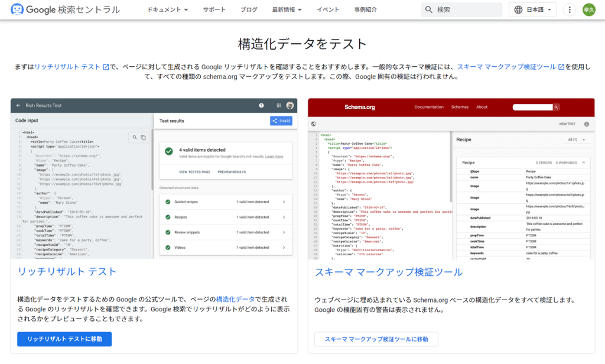Viewport: 605px width, 364px height.
Task: Click the リッチリザルト テストに移動 button
Action: [x=64, y=339]
